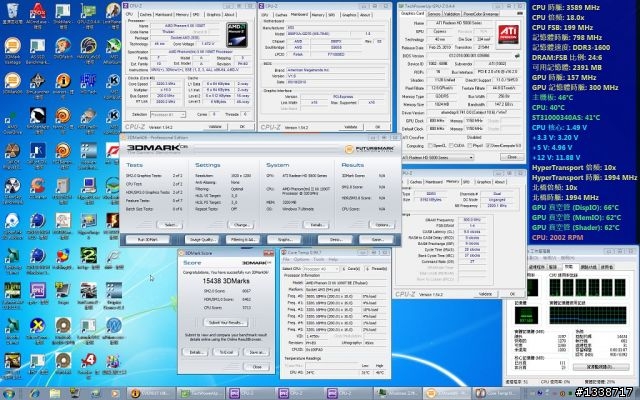Switch to the Validation tab in GPU-Z
This screenshot has height=400, width=640.
tap(451, 14)
